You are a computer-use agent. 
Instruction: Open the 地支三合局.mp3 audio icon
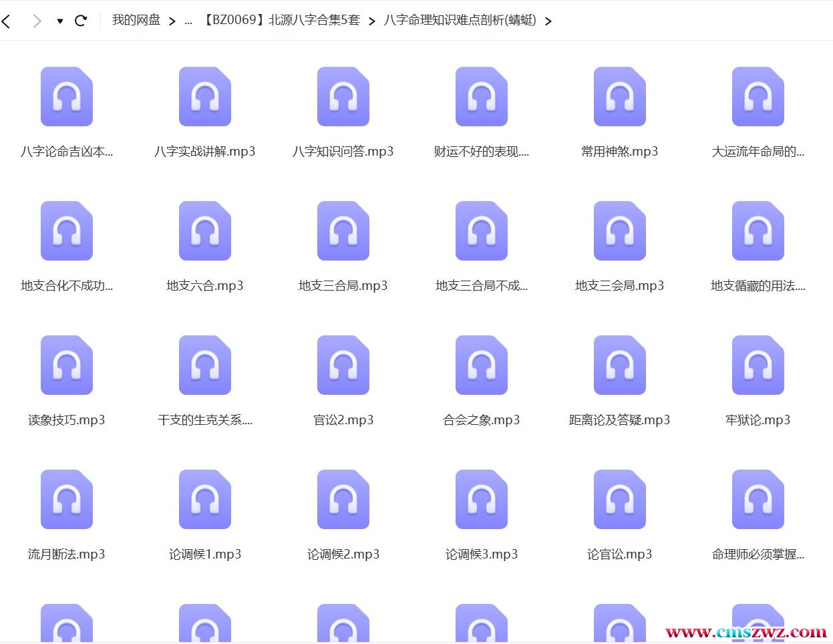(343, 231)
